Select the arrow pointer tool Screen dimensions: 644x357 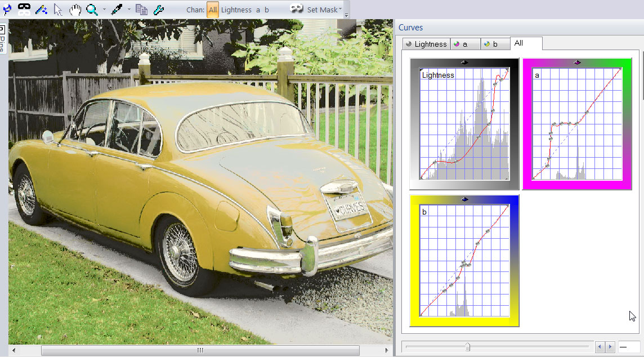[58, 10]
